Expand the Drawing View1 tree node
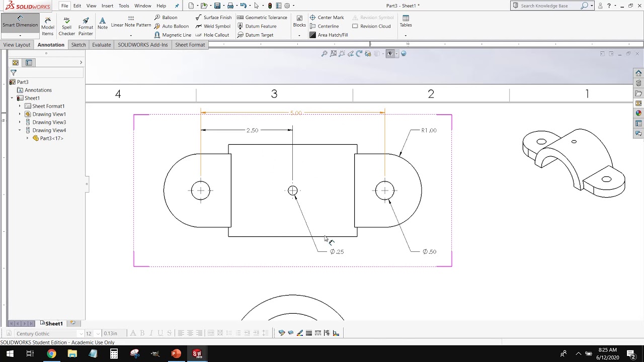 (x=20, y=114)
